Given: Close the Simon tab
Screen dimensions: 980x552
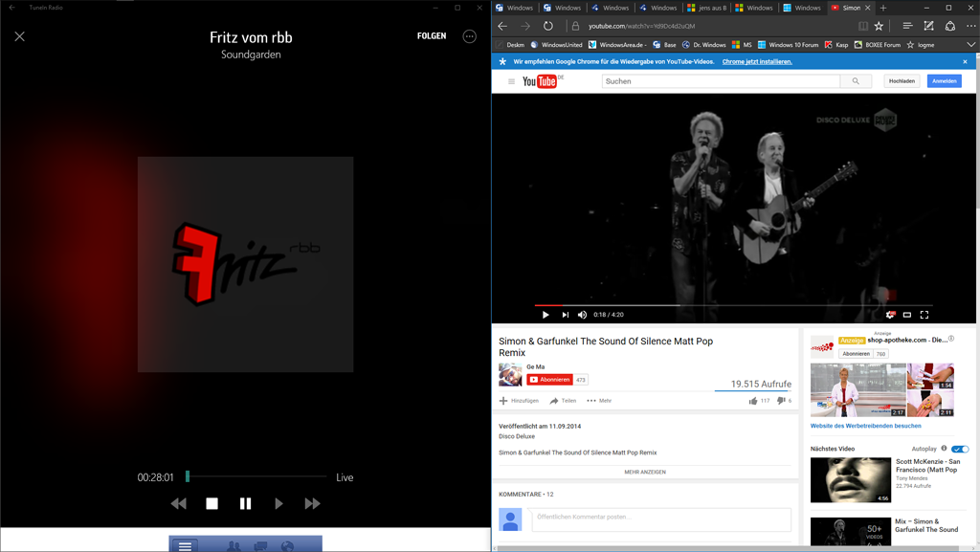Looking at the screenshot, I should [x=867, y=8].
